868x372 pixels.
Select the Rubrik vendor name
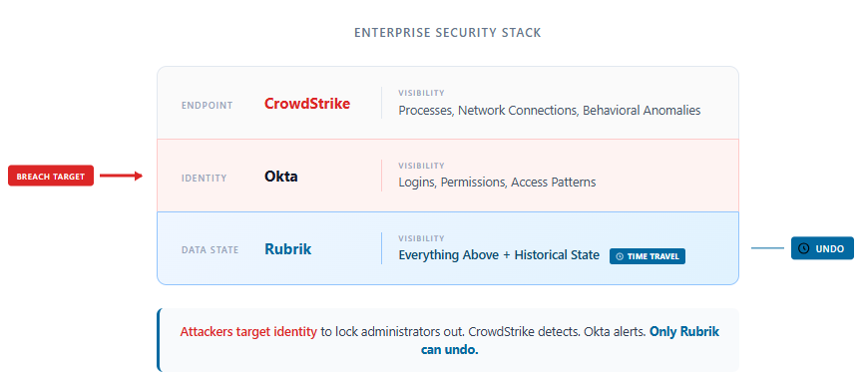[288, 249]
